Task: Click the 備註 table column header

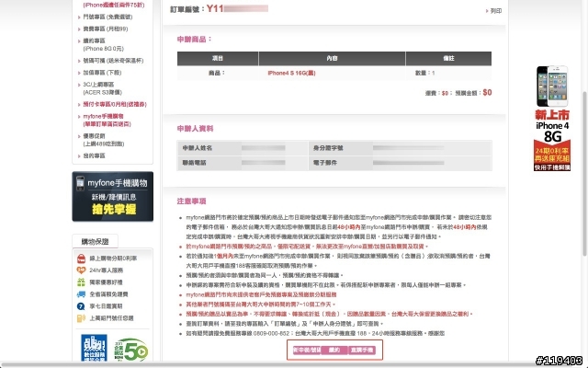Action: pos(448,59)
